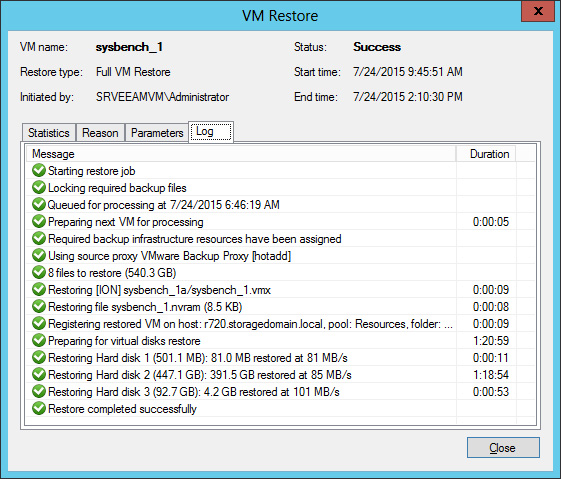Viewport: 561px width, 479px height.
Task: Select icon next to 8 files to restore
Action: point(39,273)
